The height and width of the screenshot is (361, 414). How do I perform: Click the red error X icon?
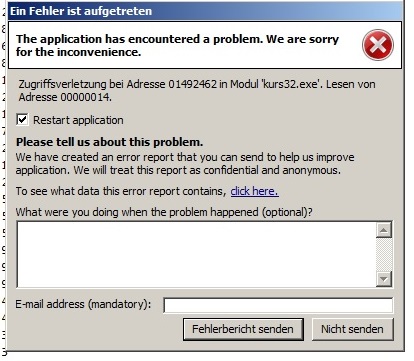[x=378, y=45]
